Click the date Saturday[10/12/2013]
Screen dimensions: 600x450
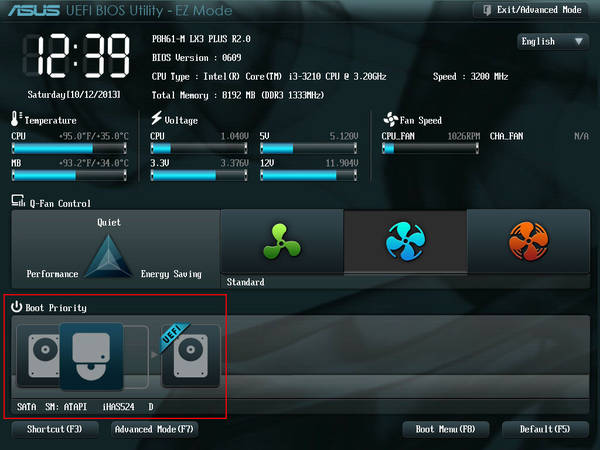(x=74, y=95)
